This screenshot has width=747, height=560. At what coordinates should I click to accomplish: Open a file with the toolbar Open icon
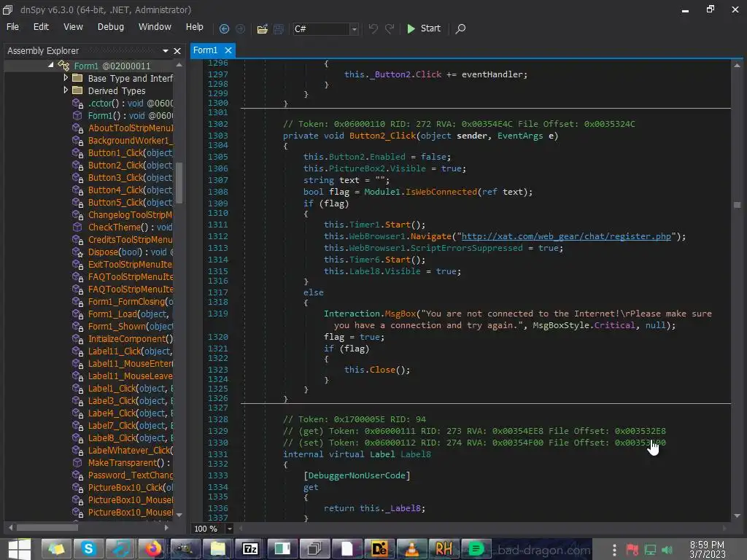[x=262, y=29]
